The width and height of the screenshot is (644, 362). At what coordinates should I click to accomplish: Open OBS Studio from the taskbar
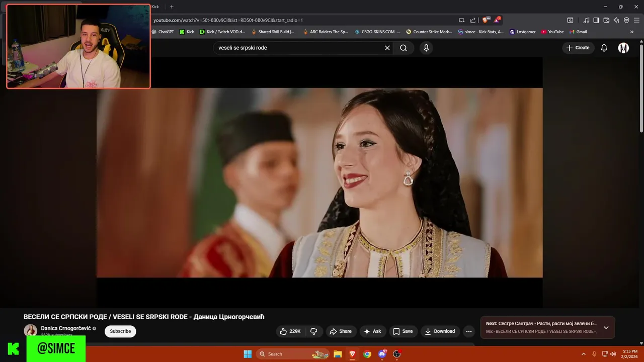396,354
